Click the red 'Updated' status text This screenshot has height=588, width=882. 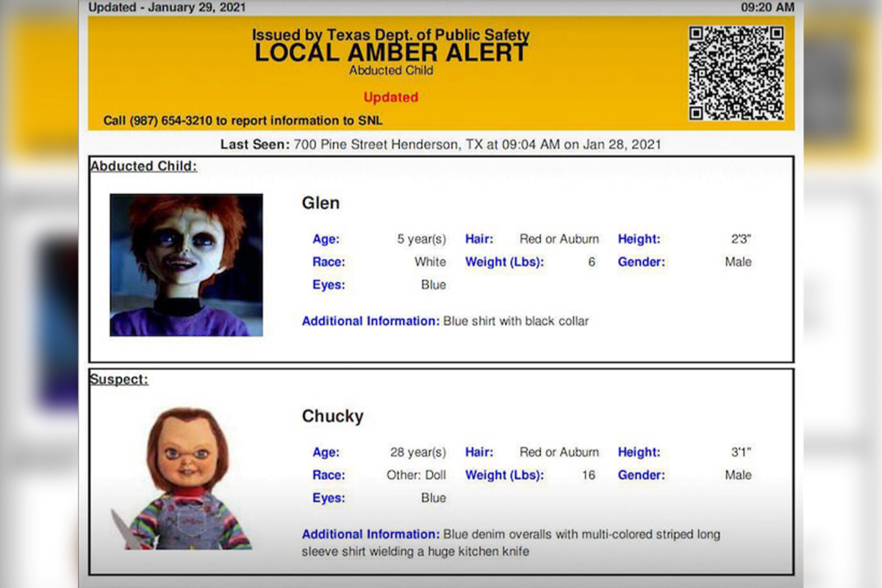391,97
